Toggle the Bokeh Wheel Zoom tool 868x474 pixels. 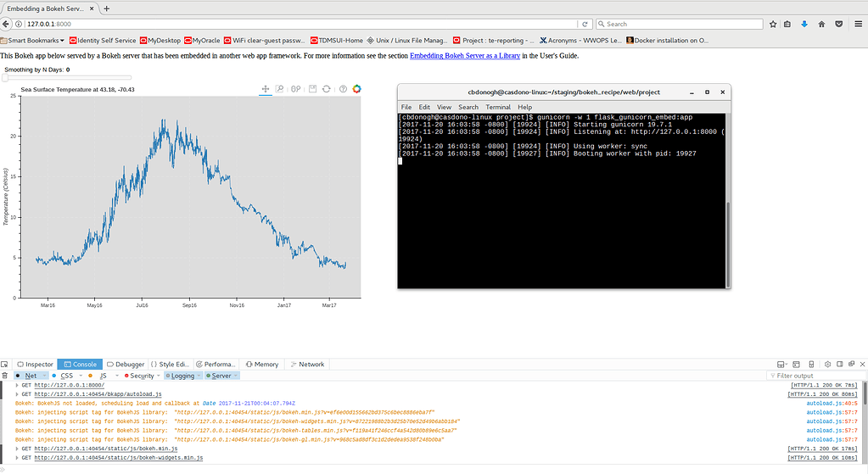click(295, 89)
